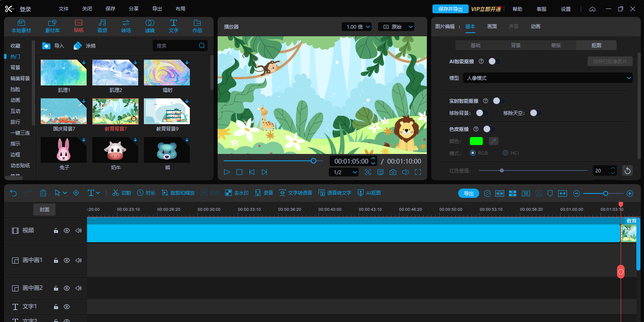Toggle the 移除背景 switch
This screenshot has height=322, width=644.
click(x=482, y=113)
